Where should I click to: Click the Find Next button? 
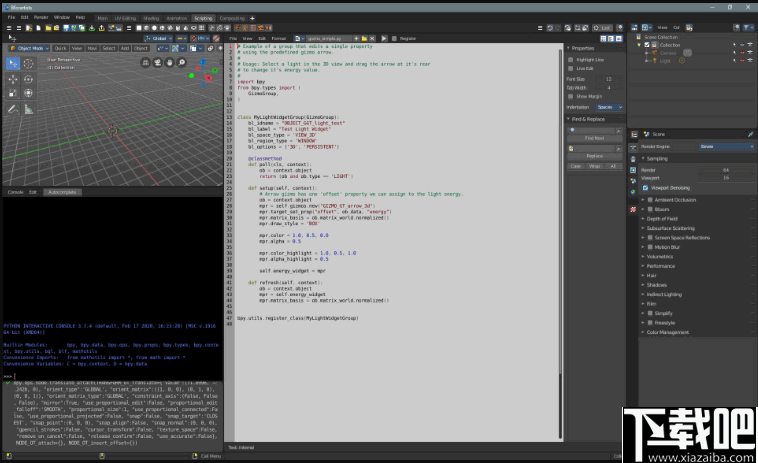594,138
